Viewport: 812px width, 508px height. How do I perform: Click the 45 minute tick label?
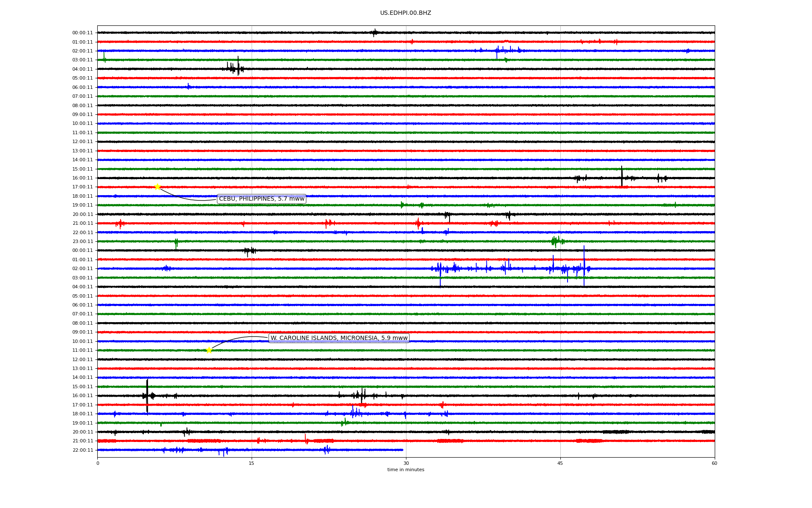coord(560,463)
